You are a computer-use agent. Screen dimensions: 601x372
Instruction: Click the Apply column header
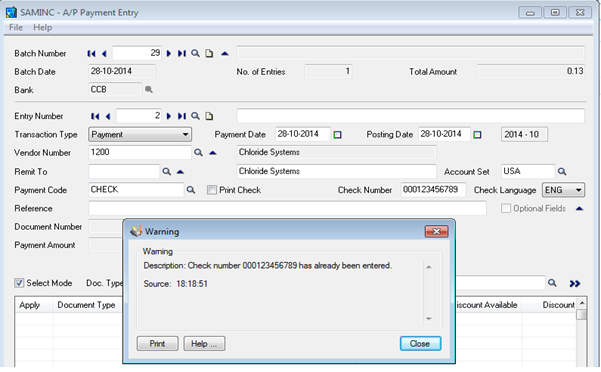click(x=34, y=305)
